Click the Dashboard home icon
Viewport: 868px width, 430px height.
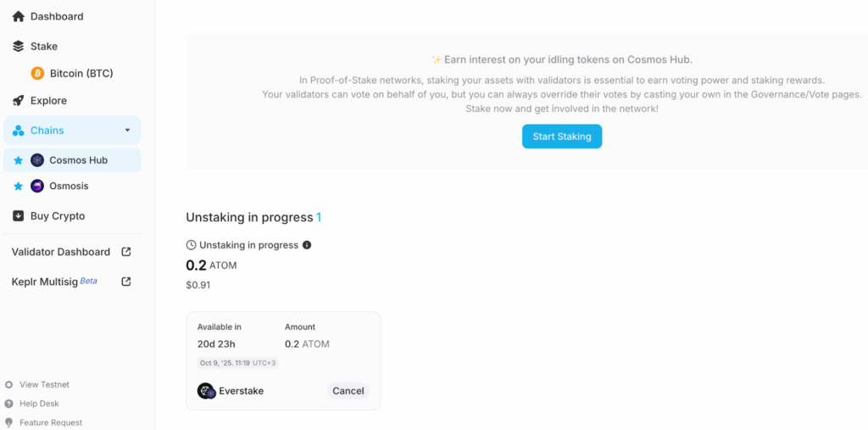pyautogui.click(x=19, y=16)
